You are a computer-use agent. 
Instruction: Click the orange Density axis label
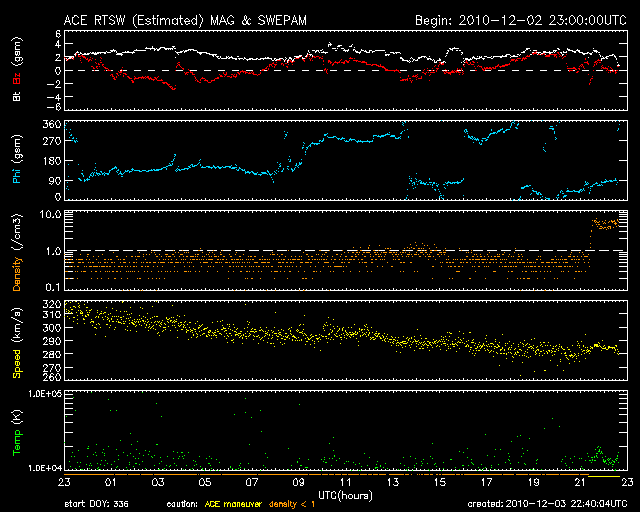tap(17, 274)
